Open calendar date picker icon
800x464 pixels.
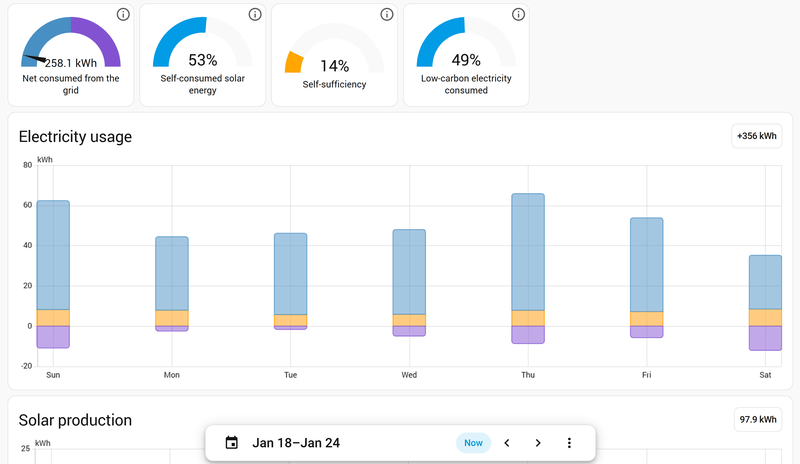click(x=232, y=443)
